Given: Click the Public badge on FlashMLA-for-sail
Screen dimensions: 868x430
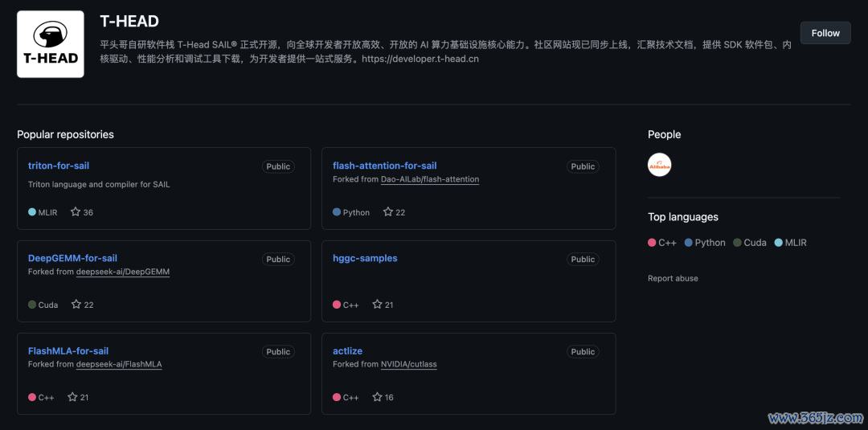Looking at the screenshot, I should coord(278,351).
